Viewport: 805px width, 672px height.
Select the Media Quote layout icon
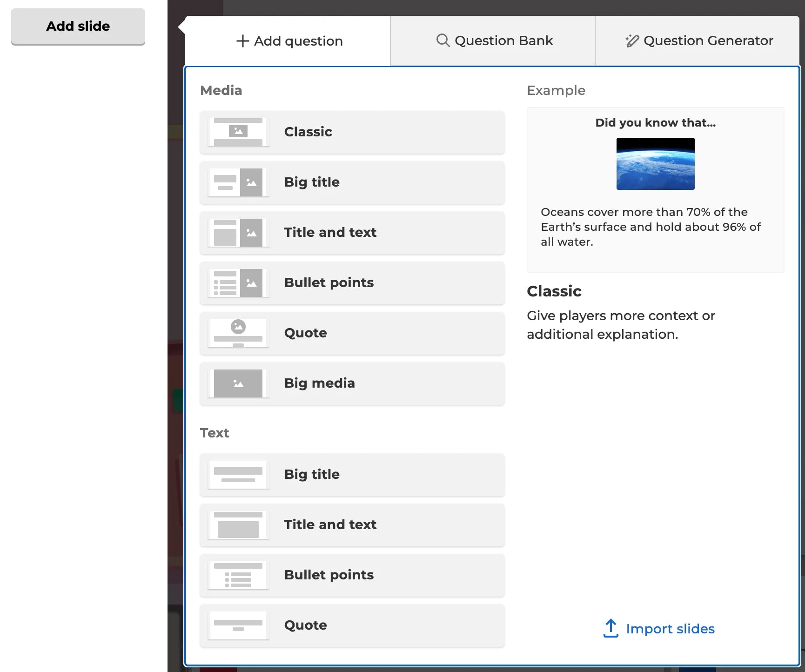[x=238, y=333]
